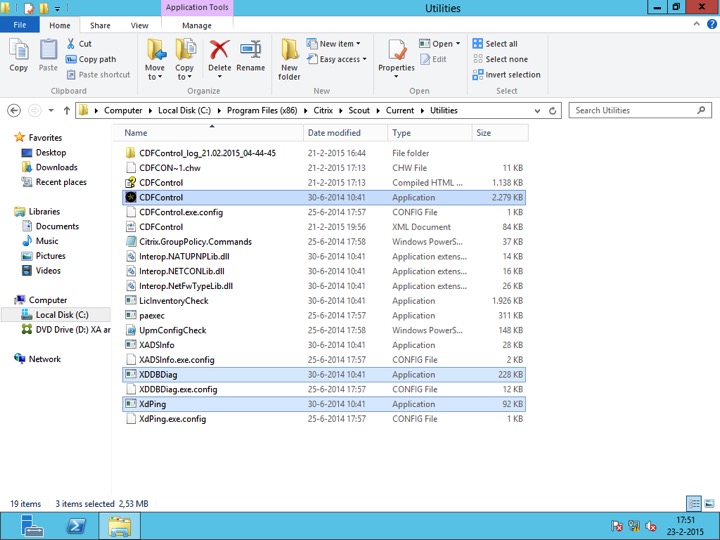
Task: Sort by the Date modified column header
Action: click(x=345, y=133)
